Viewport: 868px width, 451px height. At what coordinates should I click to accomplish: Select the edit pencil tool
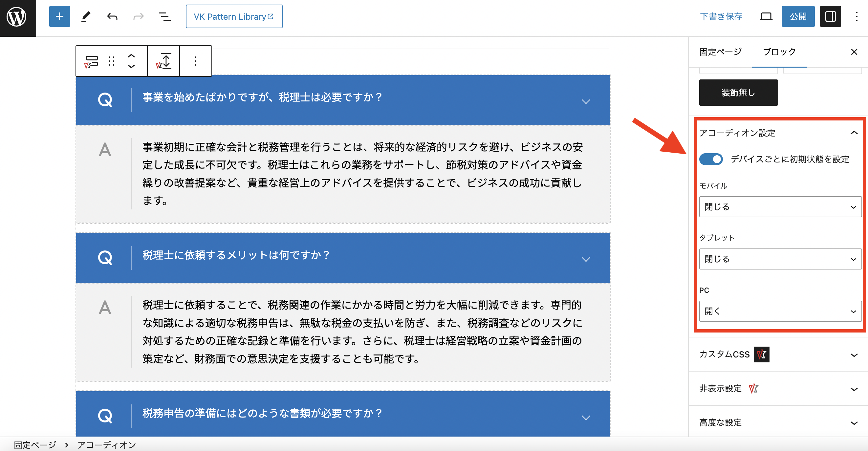point(86,16)
